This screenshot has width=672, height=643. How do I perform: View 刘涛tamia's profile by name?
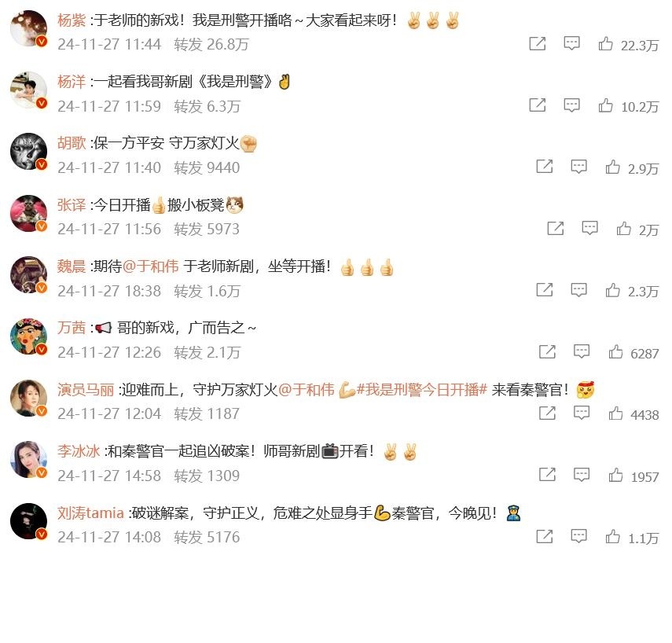point(90,513)
